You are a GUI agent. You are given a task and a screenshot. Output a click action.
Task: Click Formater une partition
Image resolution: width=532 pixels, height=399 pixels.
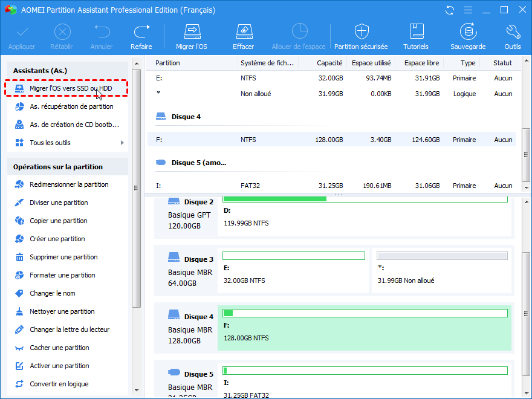[62, 275]
